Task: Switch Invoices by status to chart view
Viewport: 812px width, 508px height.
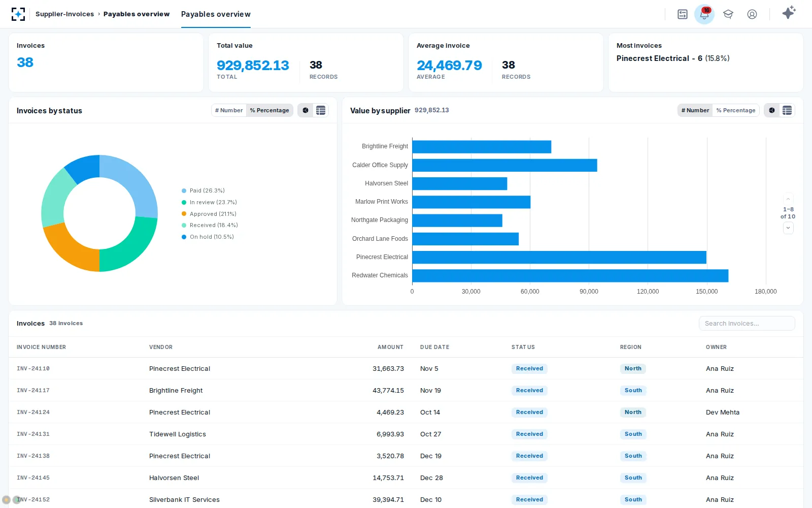Action: [x=306, y=110]
